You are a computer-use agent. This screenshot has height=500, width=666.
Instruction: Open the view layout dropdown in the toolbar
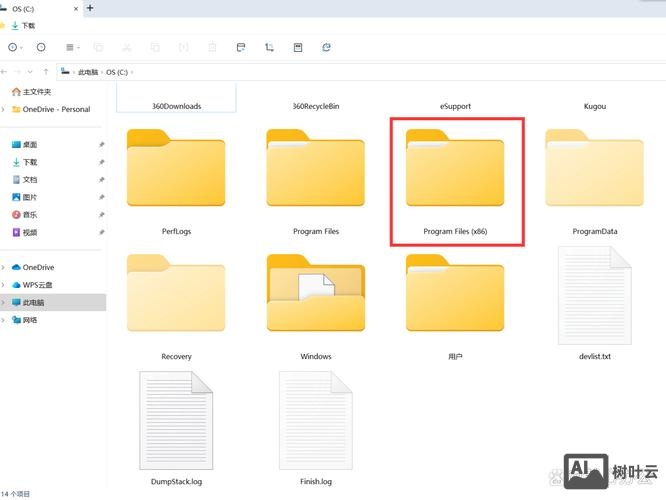73,47
